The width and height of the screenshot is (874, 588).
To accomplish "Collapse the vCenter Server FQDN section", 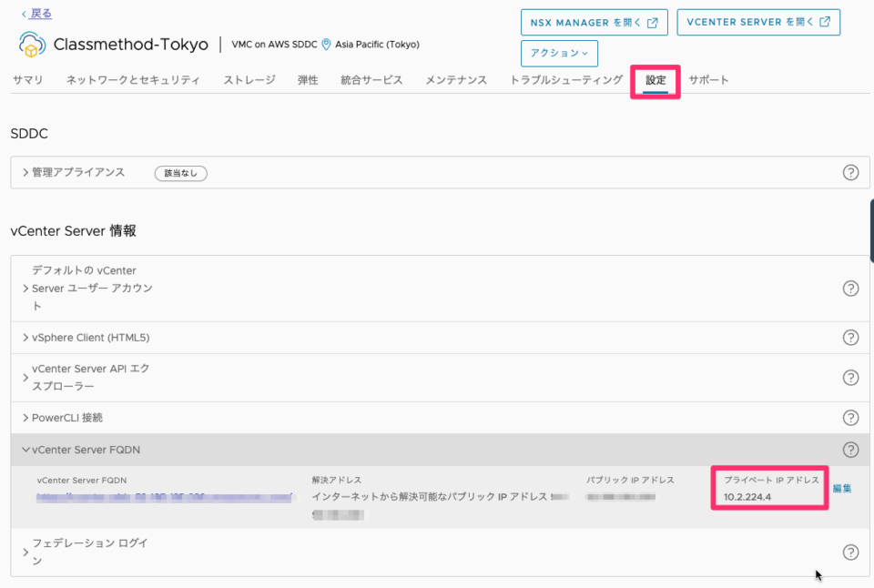I will pos(25,449).
